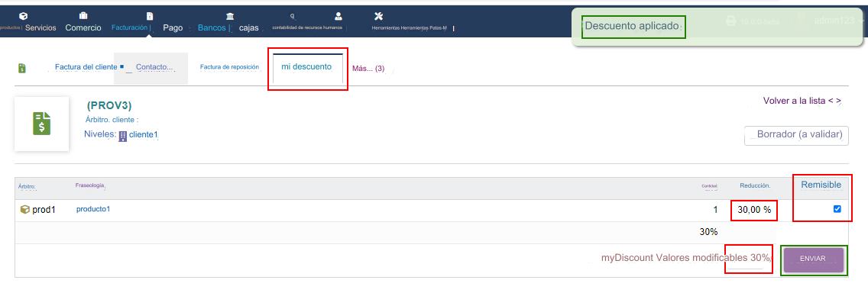Click the large invoice thumbnail image
Image resolution: width=868 pixels, height=293 pixels.
pos(41,124)
